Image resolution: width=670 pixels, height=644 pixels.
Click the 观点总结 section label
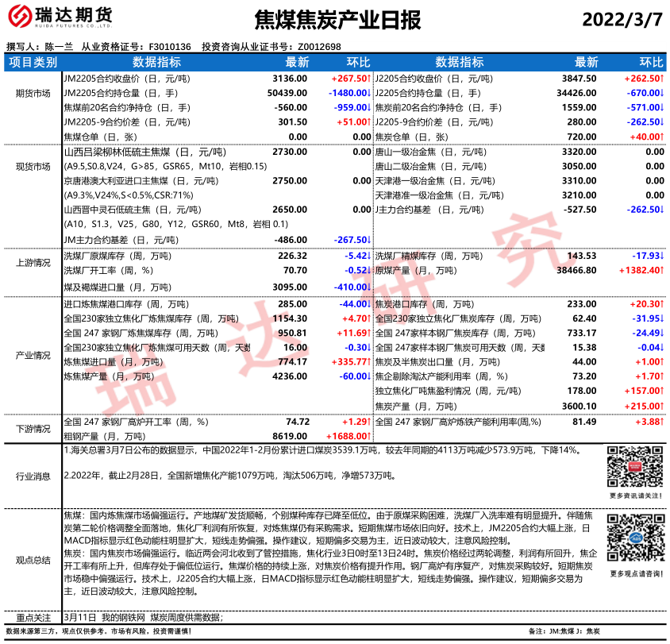(x=33, y=559)
